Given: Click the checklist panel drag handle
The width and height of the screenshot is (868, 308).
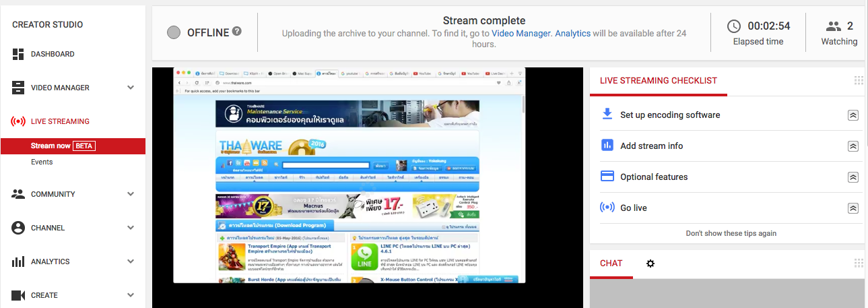Looking at the screenshot, I should [859, 81].
